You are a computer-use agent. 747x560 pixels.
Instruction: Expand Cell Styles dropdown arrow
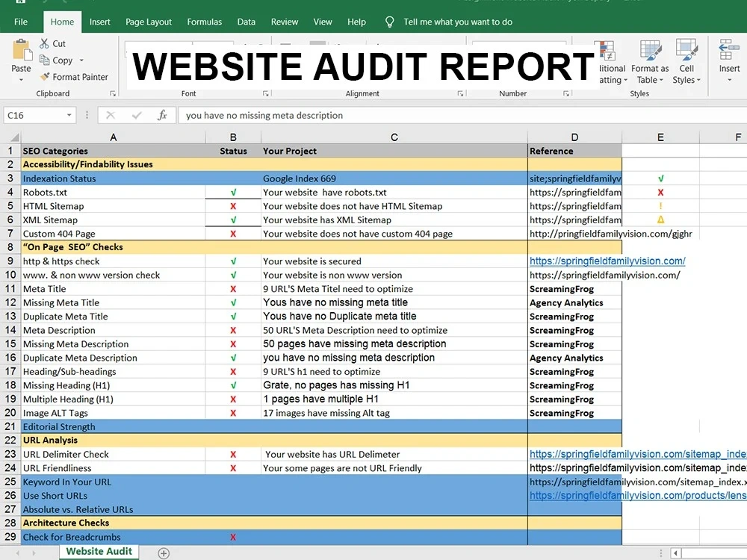(698, 80)
